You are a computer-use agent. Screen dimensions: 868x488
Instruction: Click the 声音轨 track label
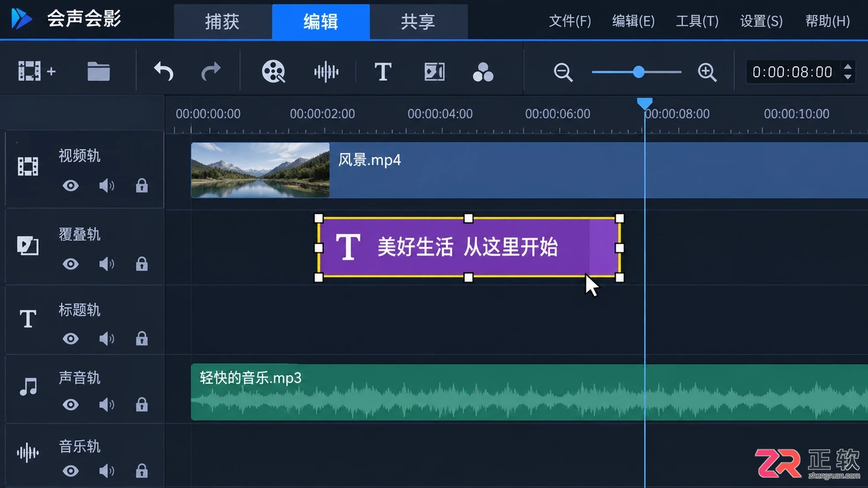(x=80, y=378)
